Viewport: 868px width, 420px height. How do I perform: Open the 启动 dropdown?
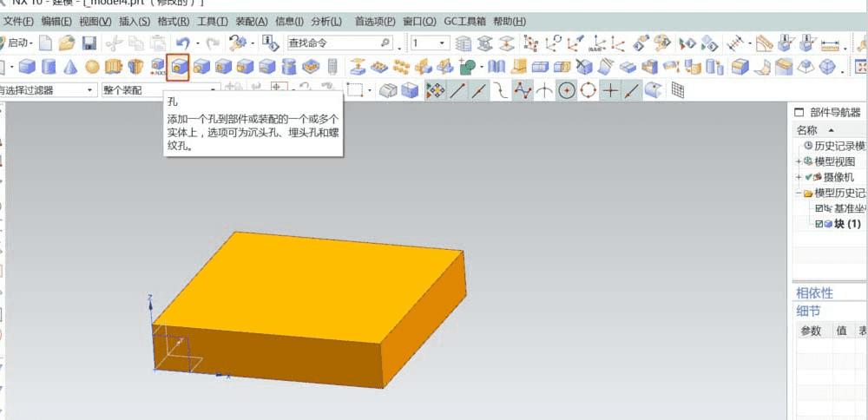pos(20,43)
